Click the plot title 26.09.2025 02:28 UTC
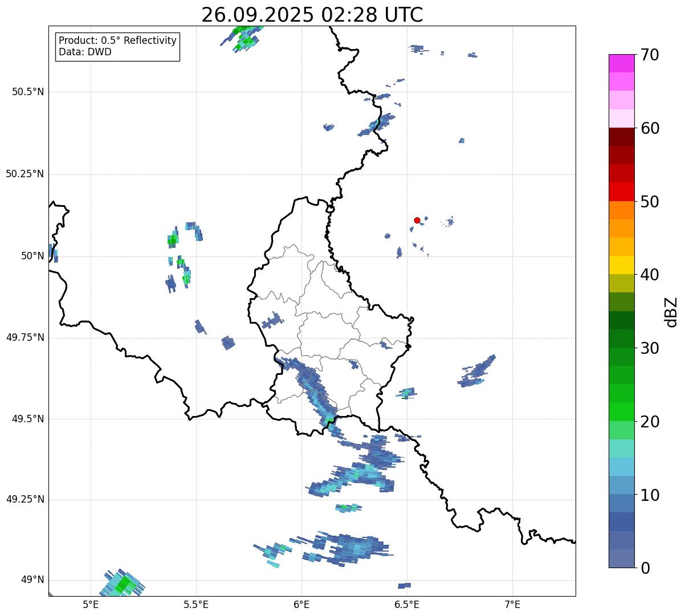 point(312,15)
